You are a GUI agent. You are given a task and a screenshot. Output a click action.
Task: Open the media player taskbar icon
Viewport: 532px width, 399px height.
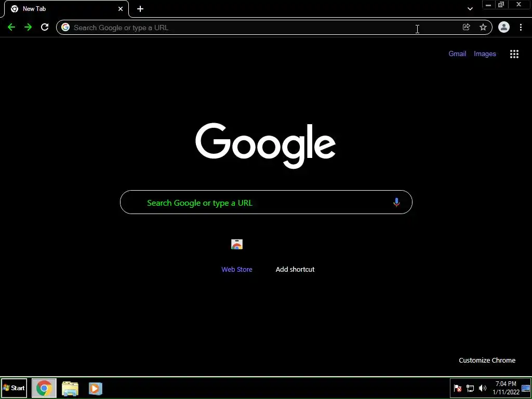tap(96, 388)
